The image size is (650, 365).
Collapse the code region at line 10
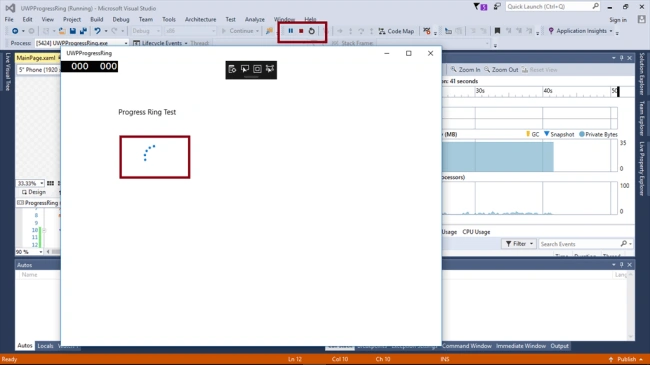pyautogui.click(x=44, y=230)
